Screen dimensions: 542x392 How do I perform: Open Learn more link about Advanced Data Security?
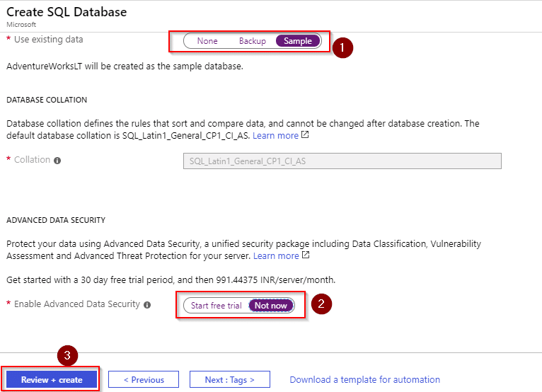pos(276,256)
